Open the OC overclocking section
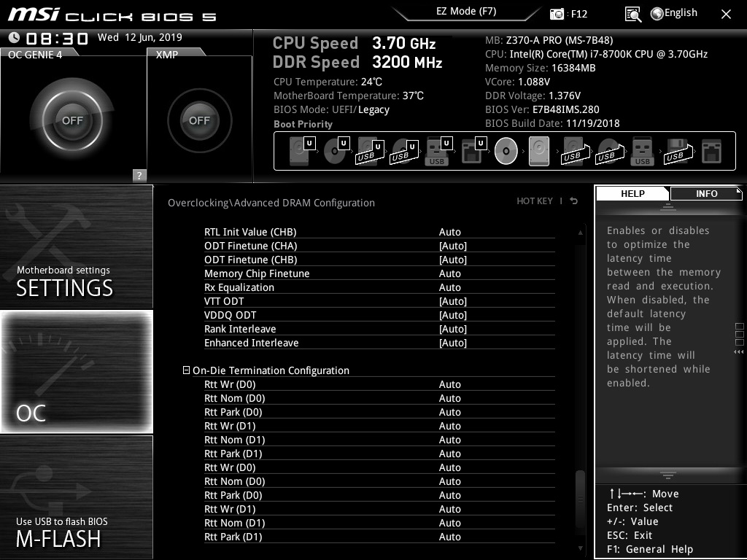 [76, 371]
